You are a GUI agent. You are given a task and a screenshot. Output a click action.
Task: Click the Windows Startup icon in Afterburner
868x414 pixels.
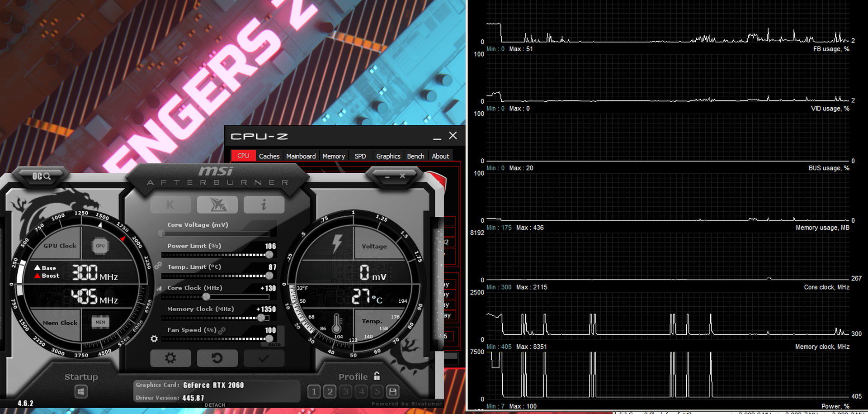[x=81, y=392]
